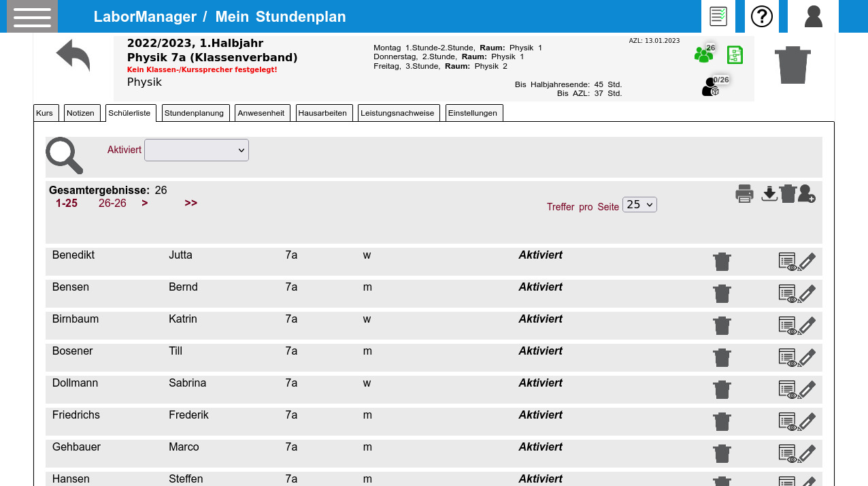Click Aktiviert status in the Gehbauer row
This screenshot has width=868, height=486.
541,447
